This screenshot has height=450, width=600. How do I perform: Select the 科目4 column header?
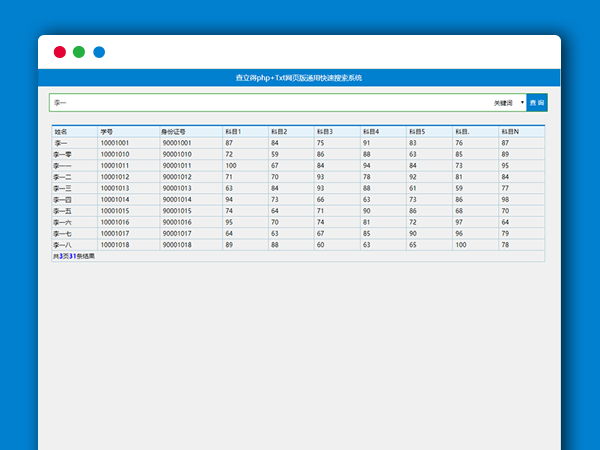point(371,131)
